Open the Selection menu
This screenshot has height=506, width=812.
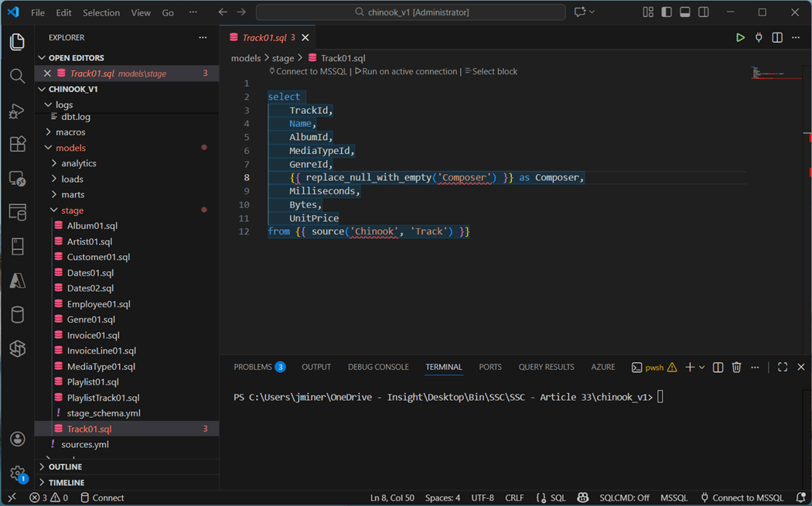point(101,12)
